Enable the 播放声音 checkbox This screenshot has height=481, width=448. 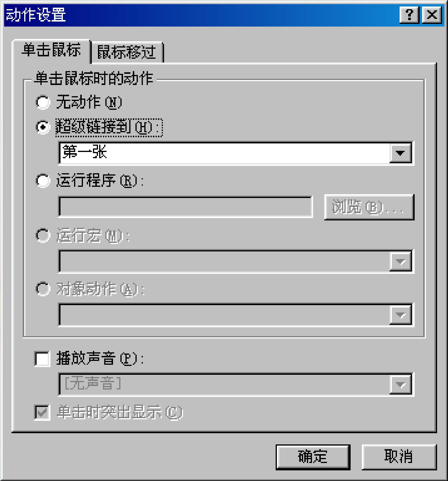tap(42, 359)
